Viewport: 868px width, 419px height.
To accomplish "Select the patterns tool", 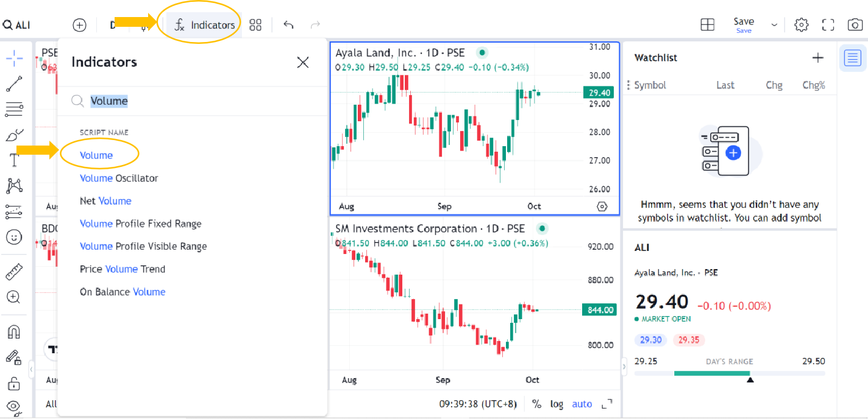I will 14,186.
